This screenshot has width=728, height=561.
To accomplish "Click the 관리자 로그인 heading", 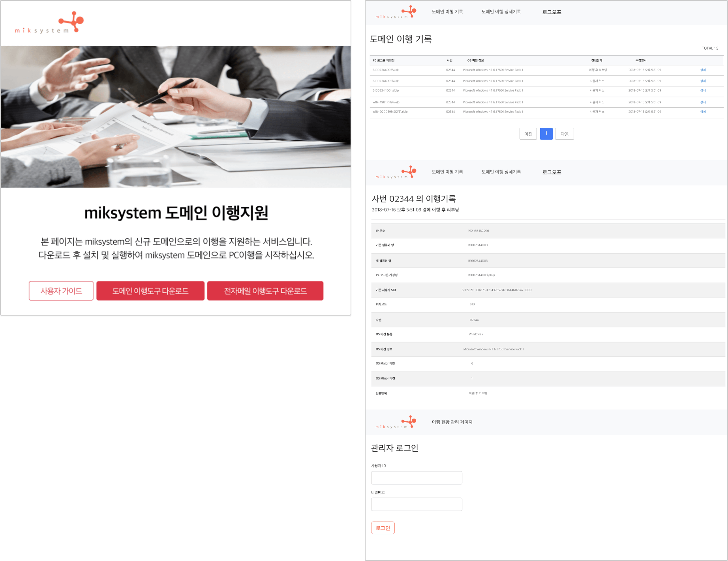I will pos(394,448).
